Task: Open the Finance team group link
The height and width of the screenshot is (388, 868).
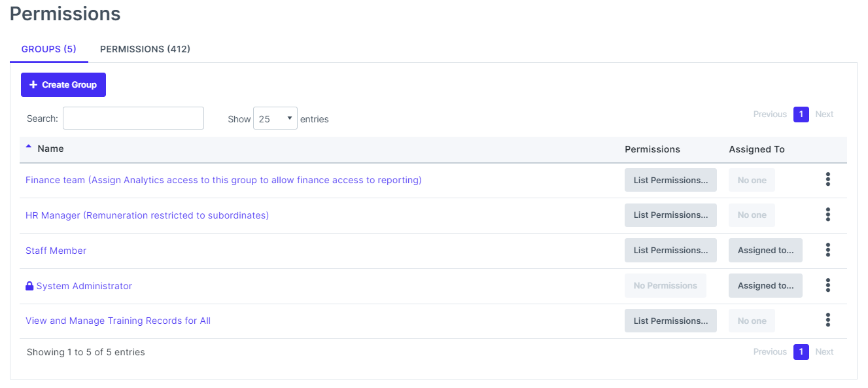Action: 222,179
